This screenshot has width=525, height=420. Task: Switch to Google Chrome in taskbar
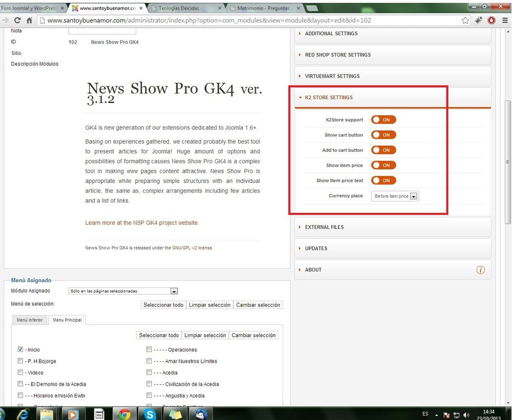tap(125, 414)
